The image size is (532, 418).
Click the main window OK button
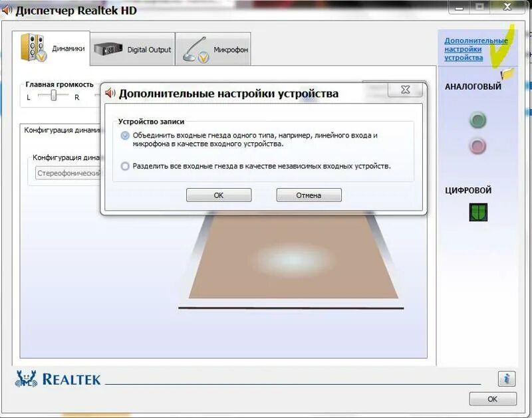493,399
